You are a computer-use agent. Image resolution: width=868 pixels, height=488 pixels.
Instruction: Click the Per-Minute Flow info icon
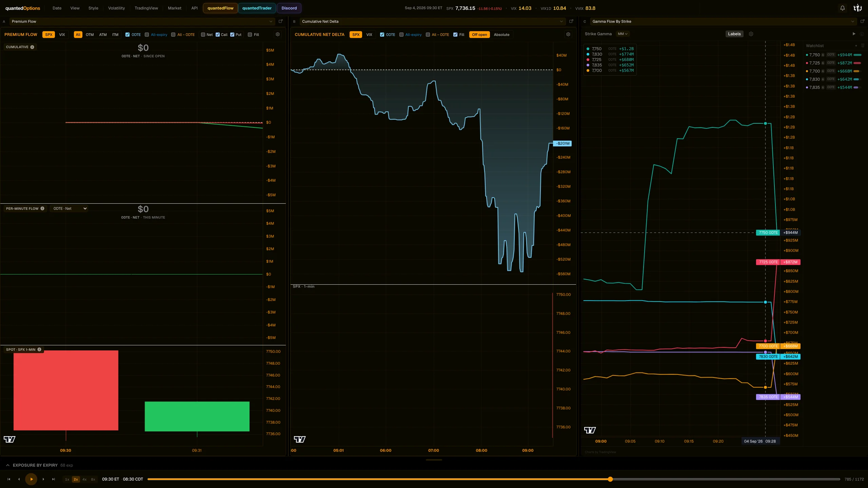(x=42, y=209)
